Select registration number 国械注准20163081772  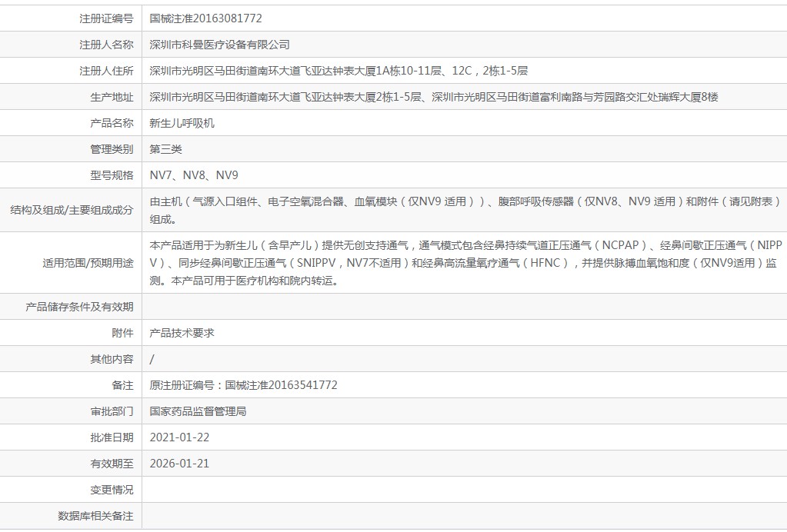(205, 18)
